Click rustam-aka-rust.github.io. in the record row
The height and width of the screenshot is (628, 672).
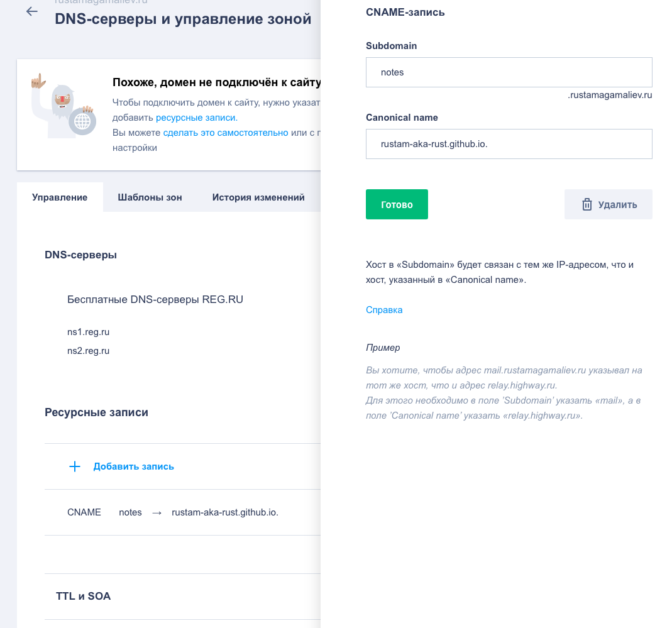225,512
